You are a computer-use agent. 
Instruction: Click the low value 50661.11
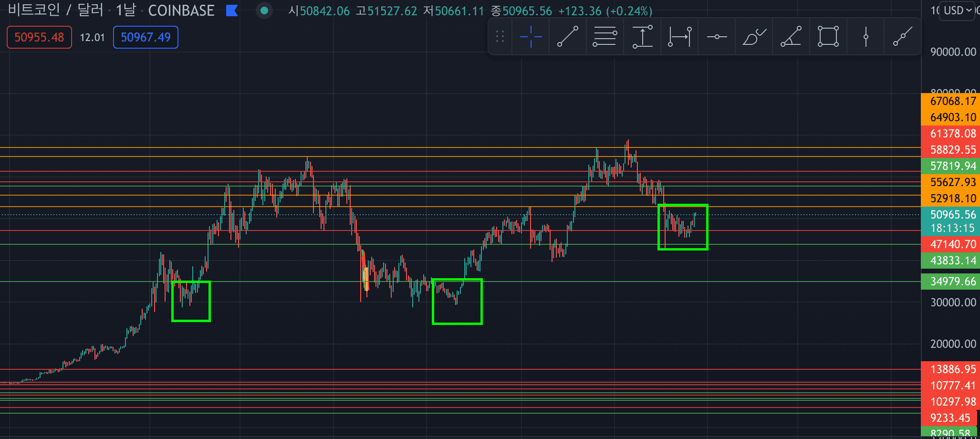pyautogui.click(x=459, y=11)
